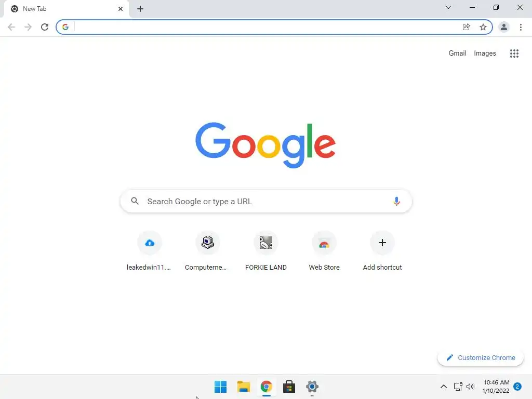The width and height of the screenshot is (532, 399).
Task: Click the Google logo
Action: (265, 145)
